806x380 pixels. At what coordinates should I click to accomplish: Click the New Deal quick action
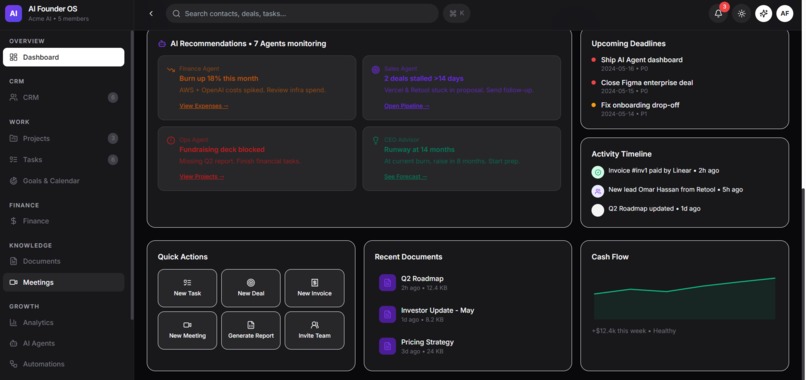[x=251, y=288]
